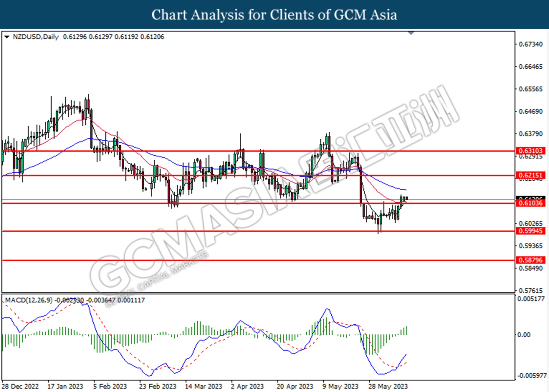The height and width of the screenshot is (392, 549).
Task: Click the 23 Feb 2023 date label
Action: click(x=158, y=386)
